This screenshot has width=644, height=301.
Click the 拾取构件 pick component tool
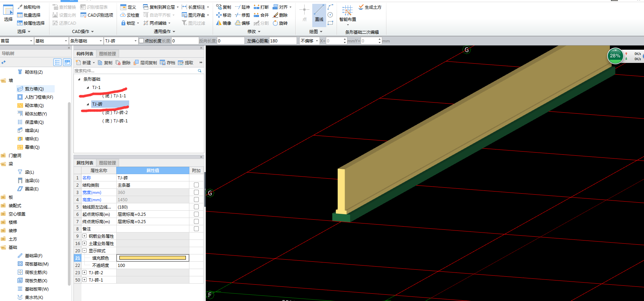pyautogui.click(x=29, y=7)
